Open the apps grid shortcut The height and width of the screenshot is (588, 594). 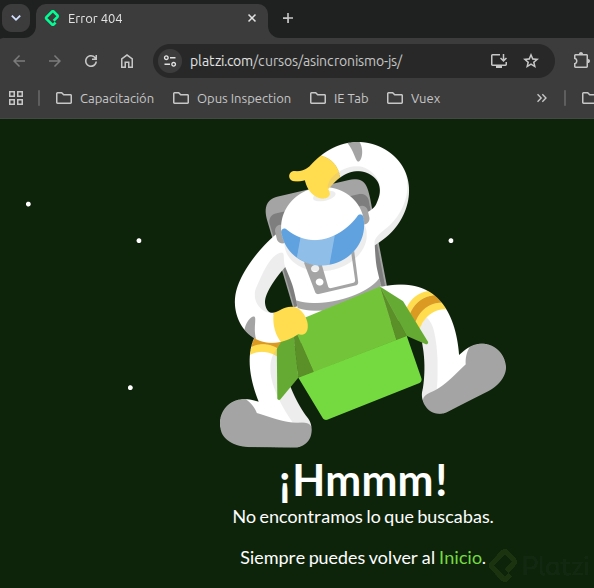click(16, 98)
